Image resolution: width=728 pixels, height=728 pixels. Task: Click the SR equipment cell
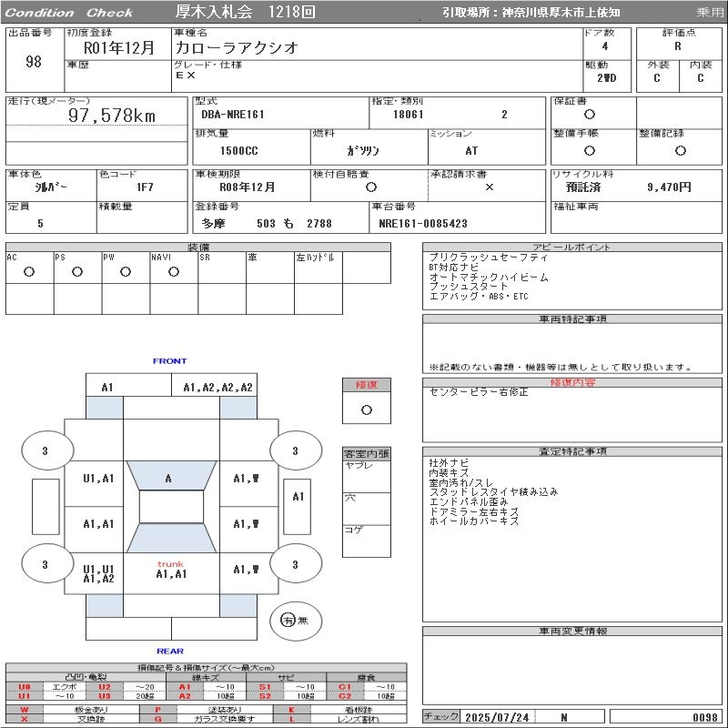pos(222,268)
